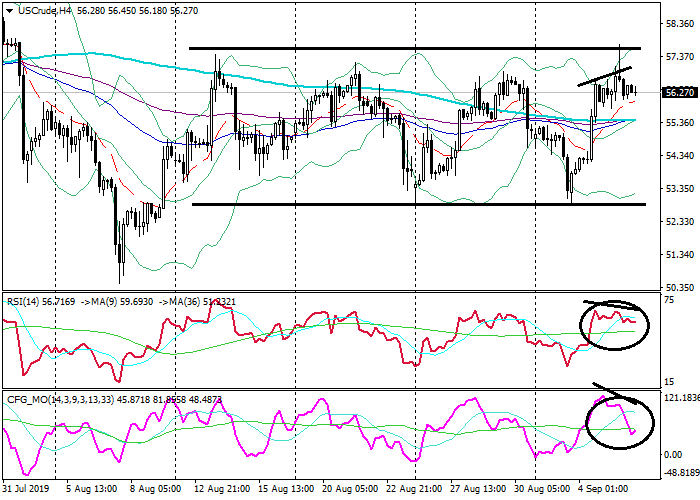Click the RSI(14) indicator label

[x=25, y=299]
